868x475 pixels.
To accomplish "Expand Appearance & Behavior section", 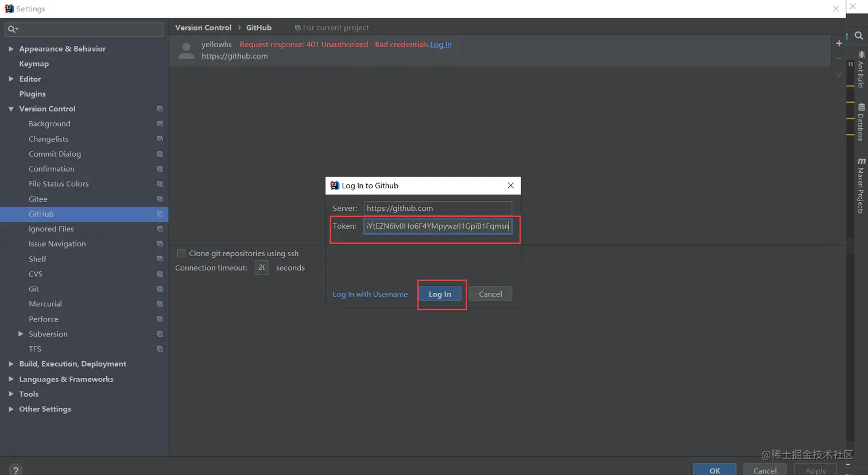I will (11, 49).
